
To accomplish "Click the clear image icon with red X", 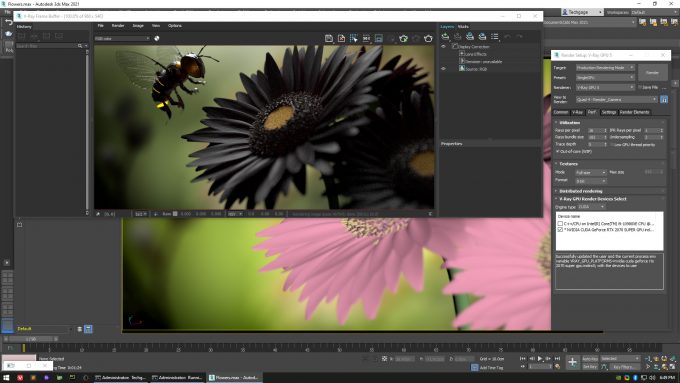I will point(341,39).
